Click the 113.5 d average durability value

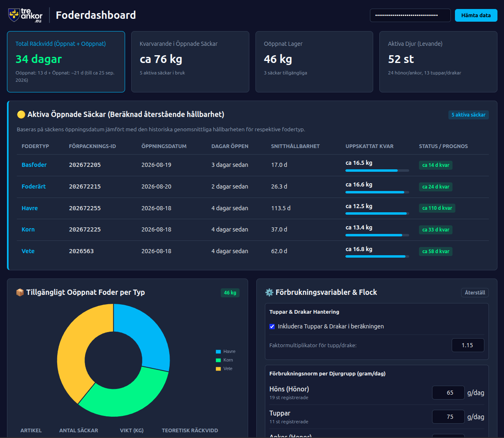point(281,208)
